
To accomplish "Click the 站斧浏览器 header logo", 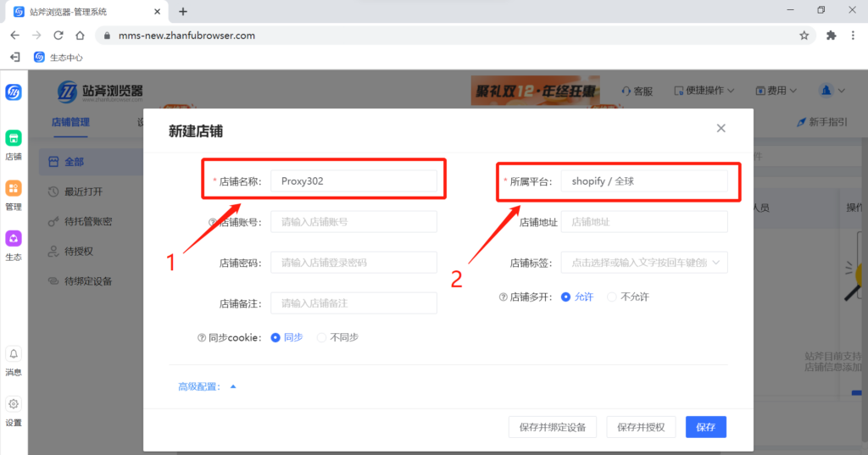I will 100,92.
